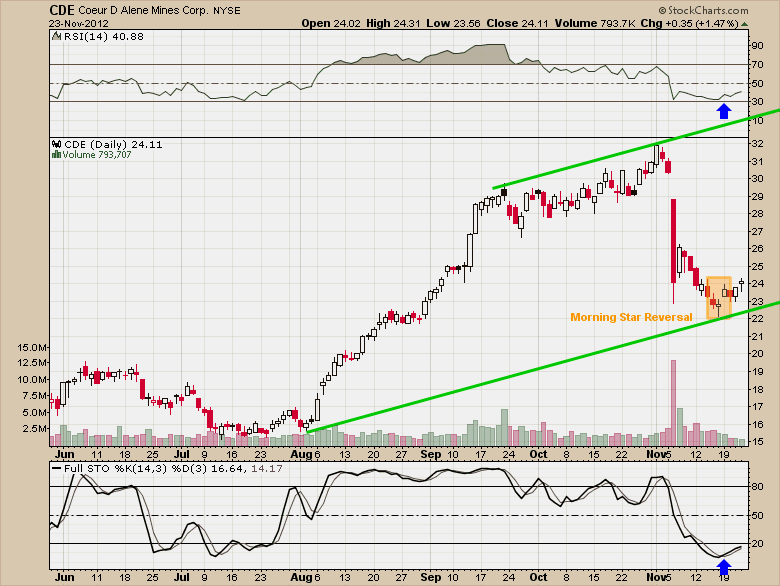Click the RSI(14) 40.88 indicator label
780x586 pixels.
[x=103, y=36]
